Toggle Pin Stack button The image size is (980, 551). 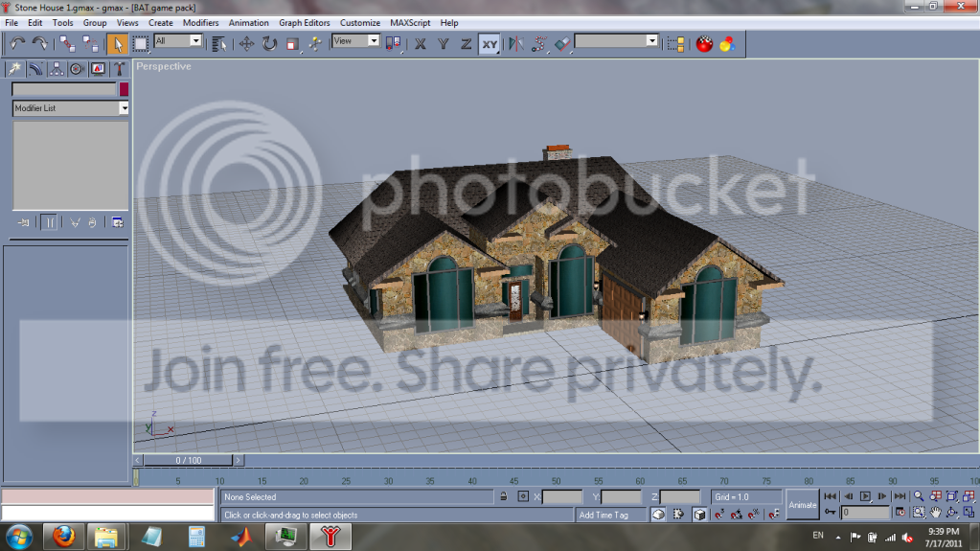pyautogui.click(x=24, y=222)
